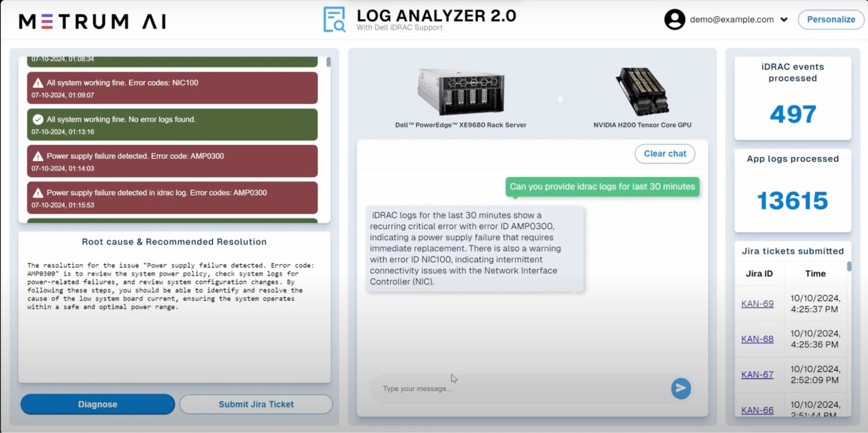
Task: Click the resolution text about power policy
Action: tap(171, 286)
